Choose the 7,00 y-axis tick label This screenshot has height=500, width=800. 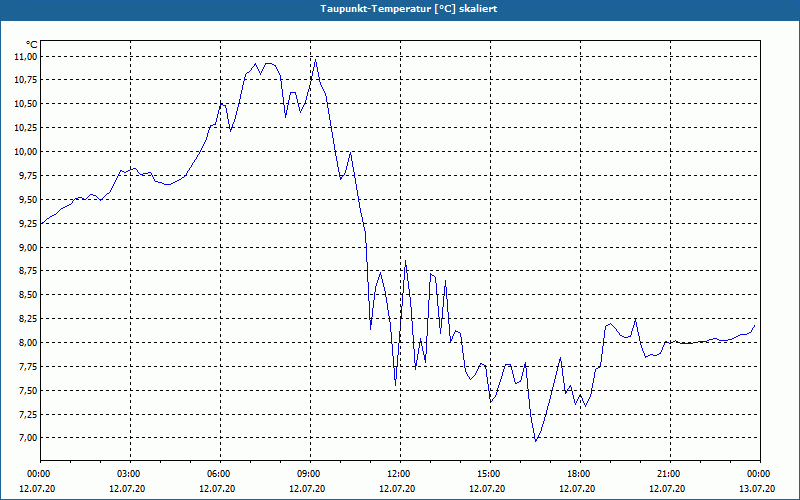click(x=27, y=438)
